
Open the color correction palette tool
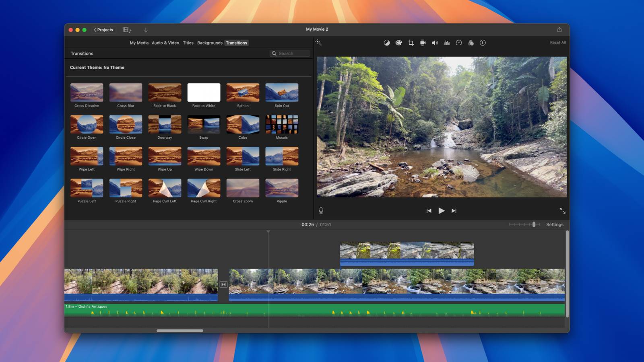[398, 43]
